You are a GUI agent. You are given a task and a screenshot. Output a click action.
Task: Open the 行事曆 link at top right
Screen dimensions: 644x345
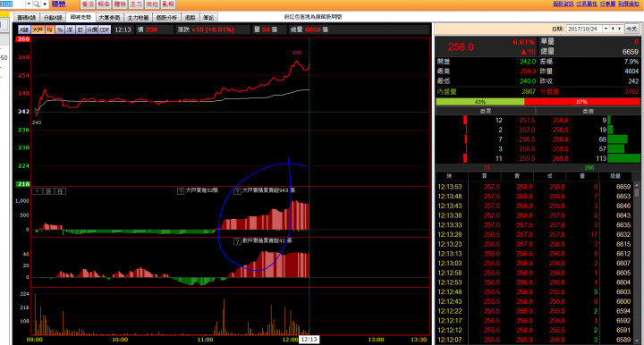point(607,4)
